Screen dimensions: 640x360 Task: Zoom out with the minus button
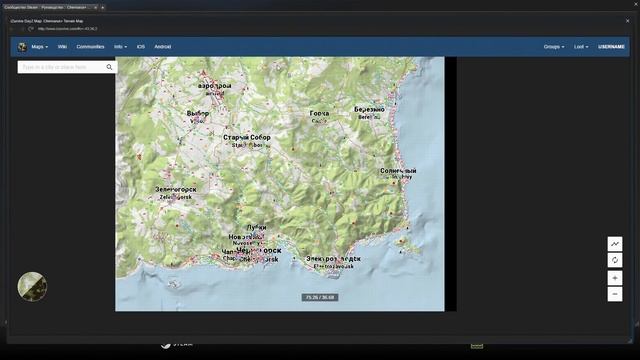615,294
